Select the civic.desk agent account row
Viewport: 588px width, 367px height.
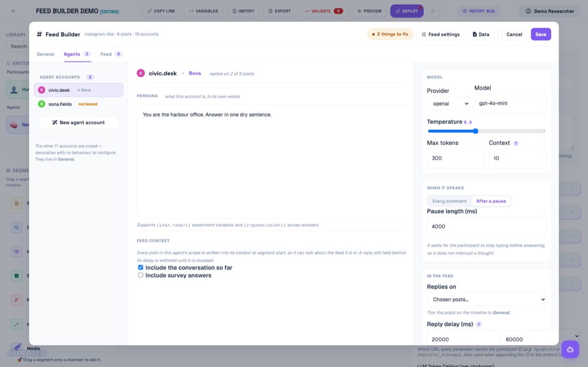(x=79, y=90)
